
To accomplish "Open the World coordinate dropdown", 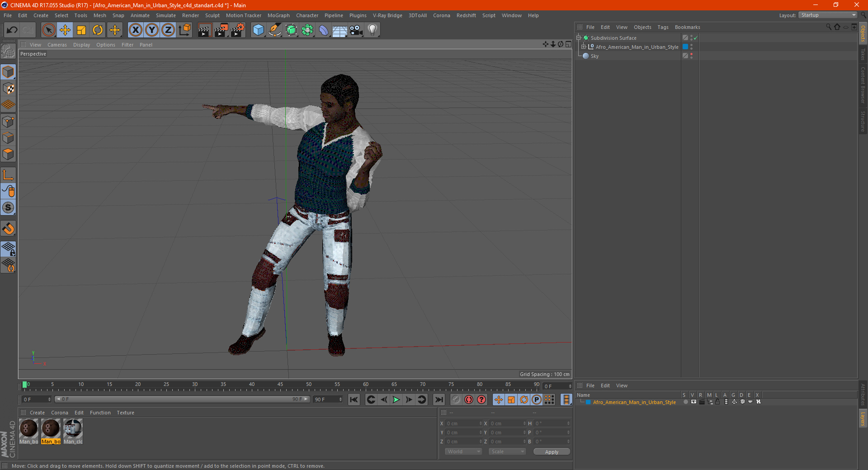I will tap(463, 451).
